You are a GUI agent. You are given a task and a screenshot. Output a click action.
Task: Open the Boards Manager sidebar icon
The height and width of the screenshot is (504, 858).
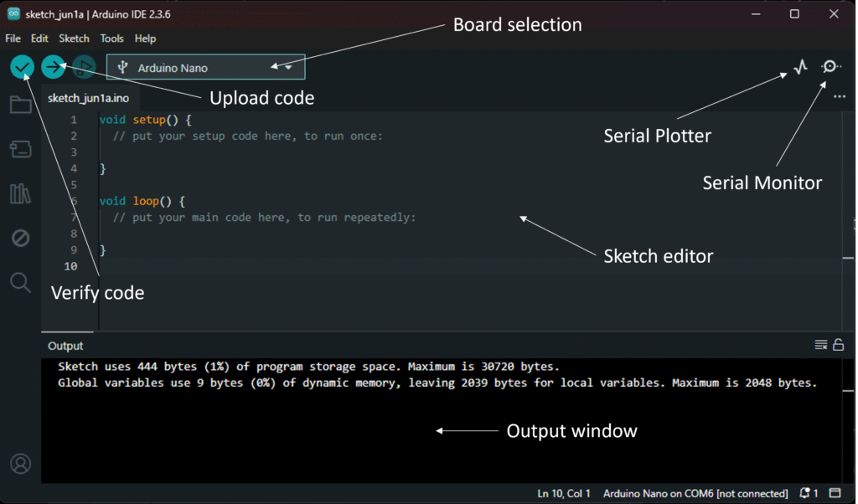tap(21, 149)
